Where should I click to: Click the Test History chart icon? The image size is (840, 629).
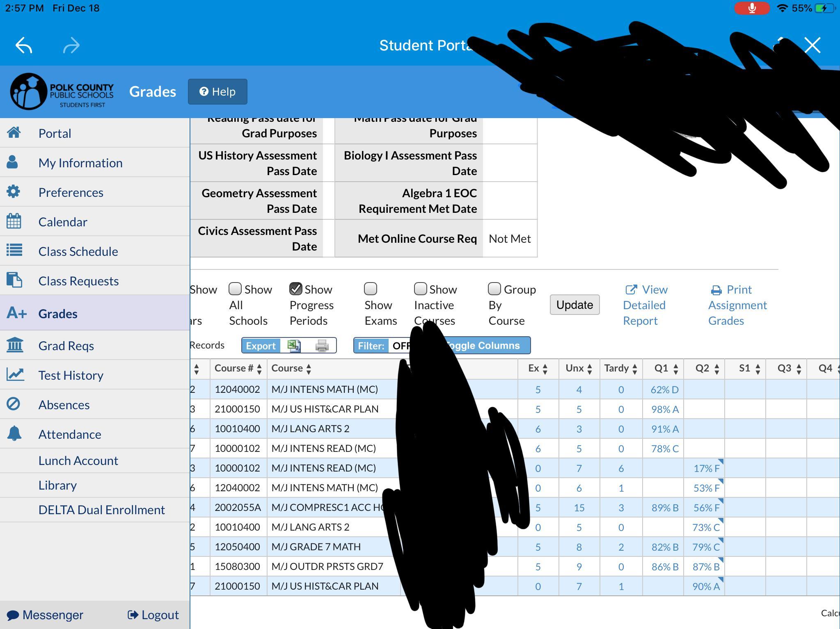click(15, 374)
